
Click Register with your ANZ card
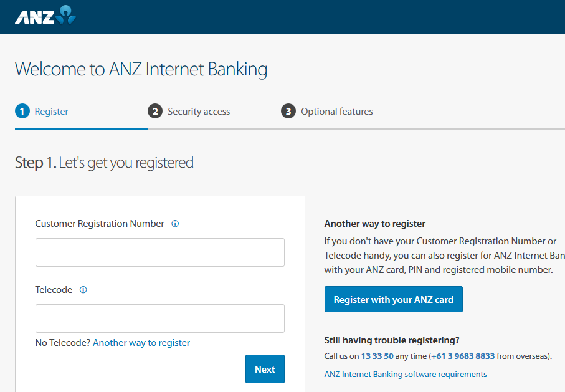(x=394, y=300)
